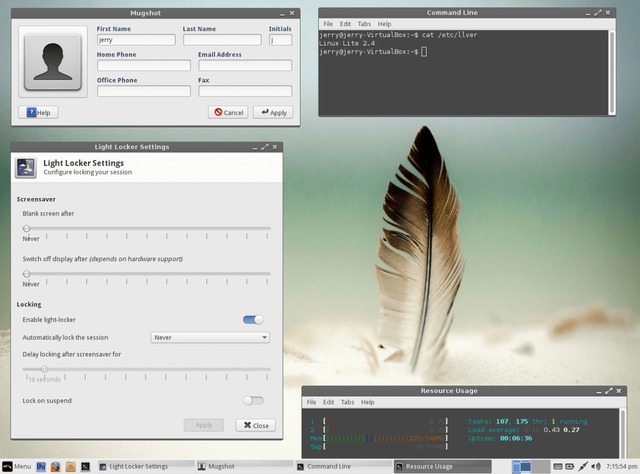Open the Menu button in taskbar
This screenshot has width=640, height=474.
click(x=17, y=466)
